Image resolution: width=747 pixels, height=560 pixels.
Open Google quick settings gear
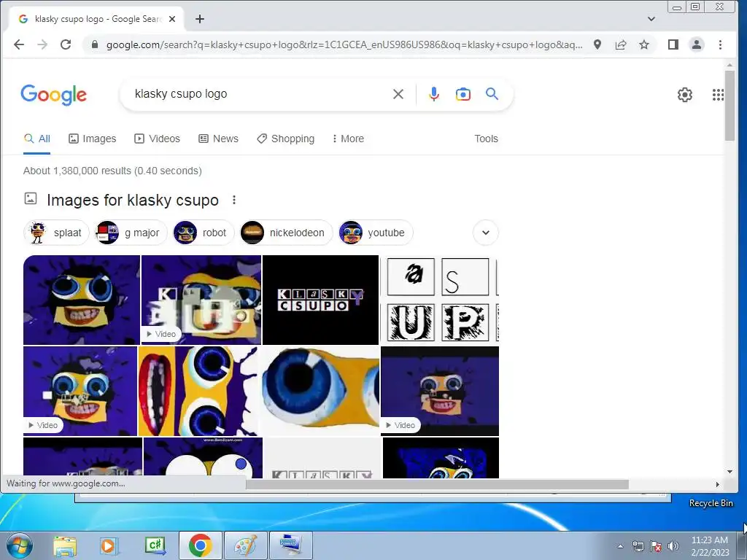click(685, 95)
